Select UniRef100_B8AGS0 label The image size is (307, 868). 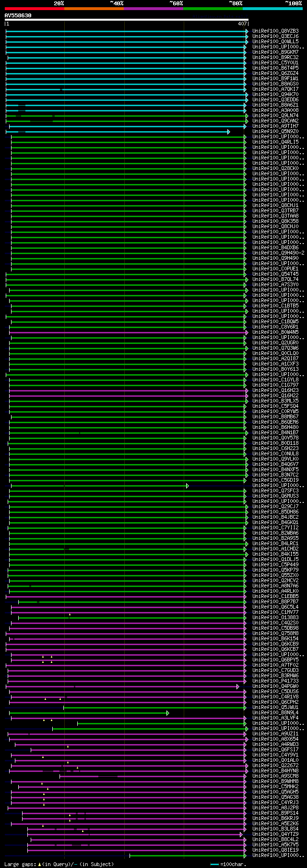(275, 84)
